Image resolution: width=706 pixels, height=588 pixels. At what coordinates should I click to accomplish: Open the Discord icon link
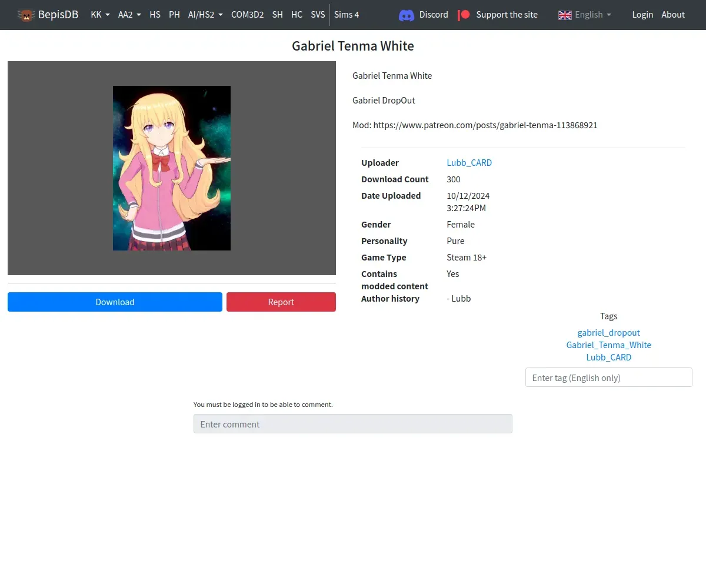407,15
